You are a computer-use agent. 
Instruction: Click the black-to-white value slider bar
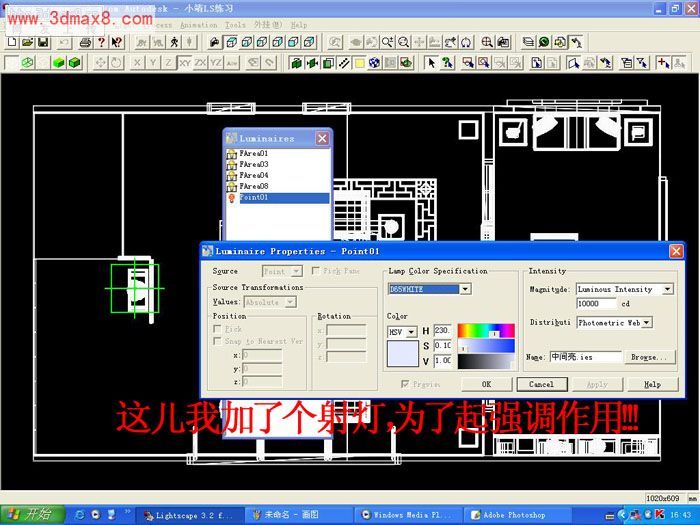(486, 361)
